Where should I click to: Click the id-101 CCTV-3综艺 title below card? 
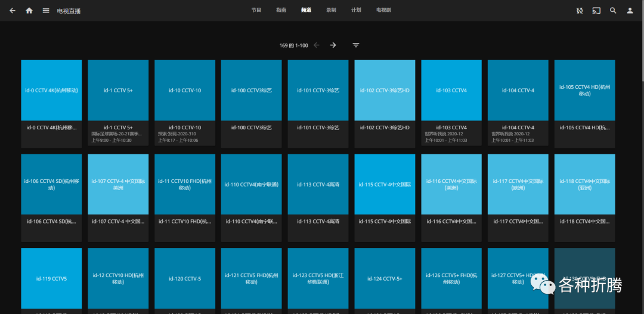(318, 128)
